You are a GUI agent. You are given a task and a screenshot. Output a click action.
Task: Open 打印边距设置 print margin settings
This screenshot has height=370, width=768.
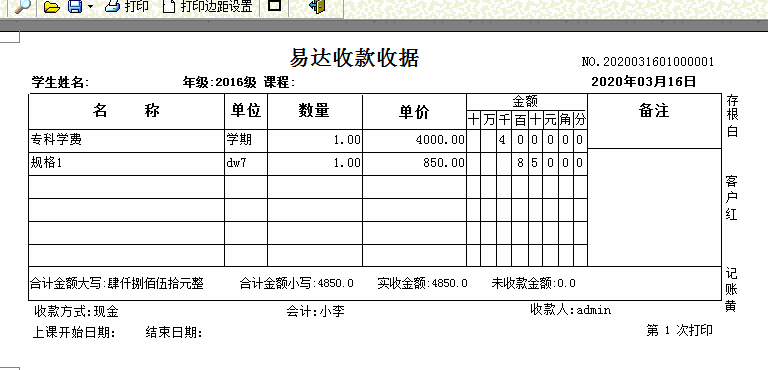[208, 6]
